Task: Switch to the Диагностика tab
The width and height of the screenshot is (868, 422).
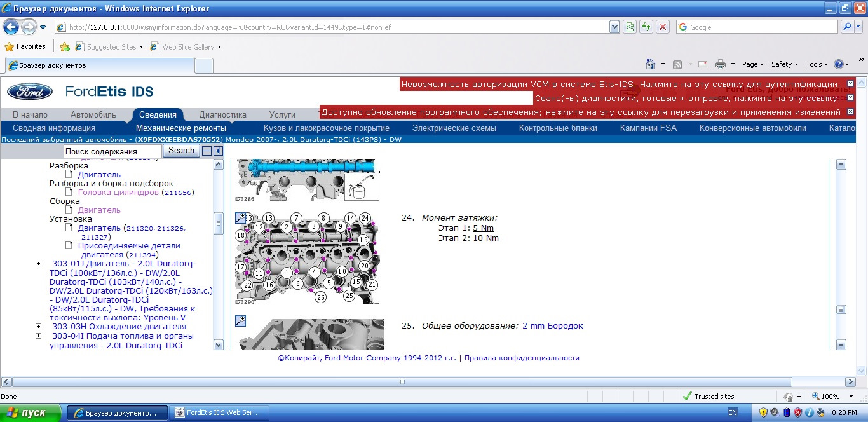Action: 222,115
